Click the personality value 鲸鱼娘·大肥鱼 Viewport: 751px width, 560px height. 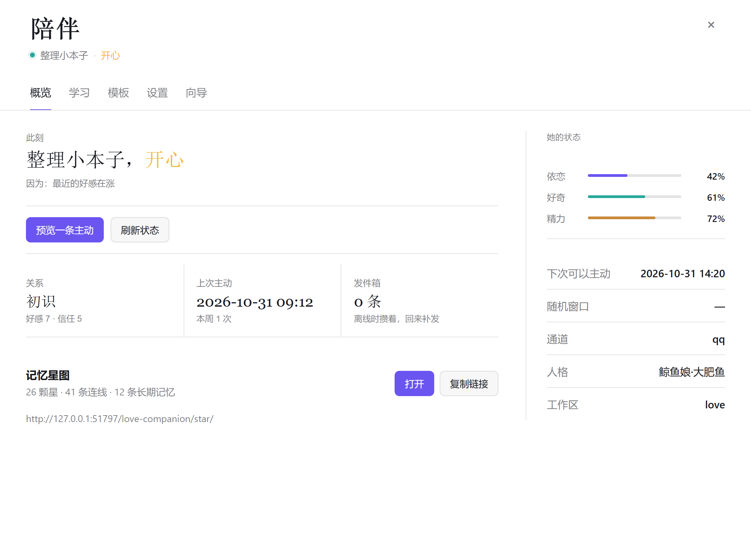coord(692,372)
